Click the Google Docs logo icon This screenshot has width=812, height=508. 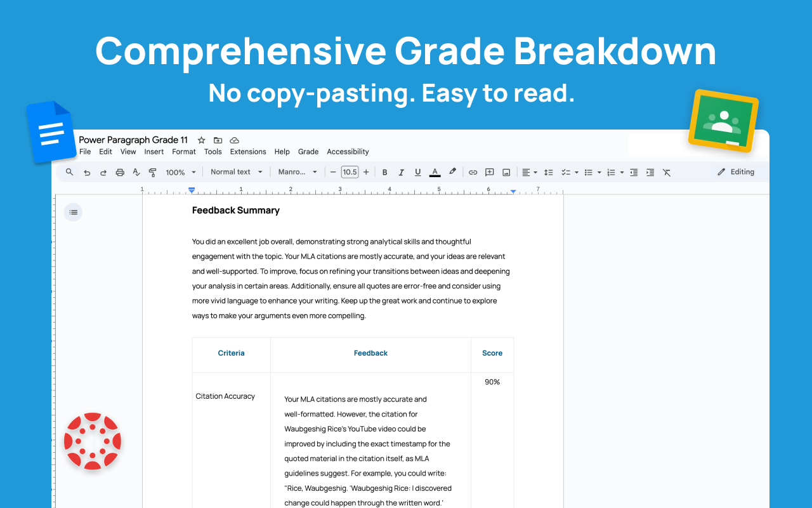51,131
